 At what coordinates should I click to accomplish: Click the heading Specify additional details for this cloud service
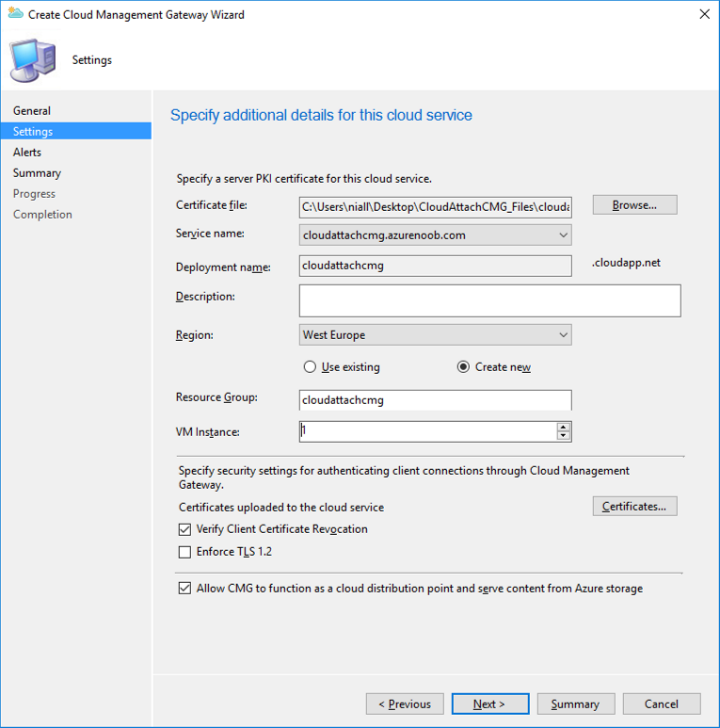pos(321,115)
